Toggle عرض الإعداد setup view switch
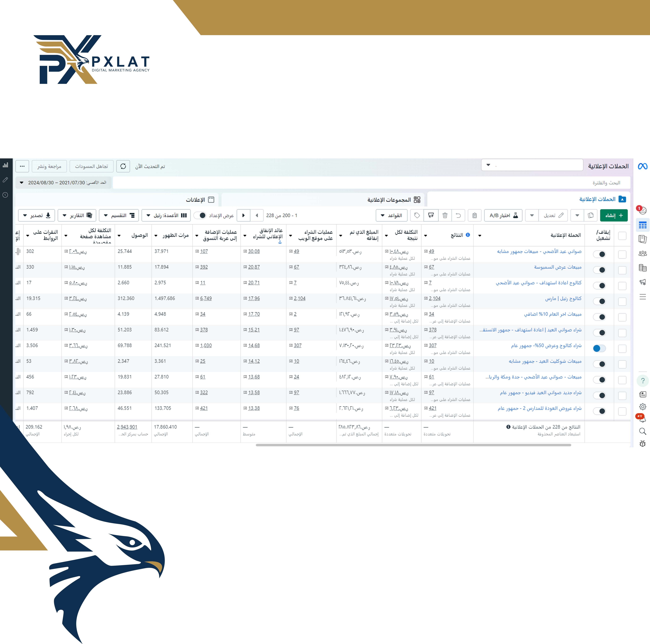The height and width of the screenshot is (644, 650). point(200,215)
